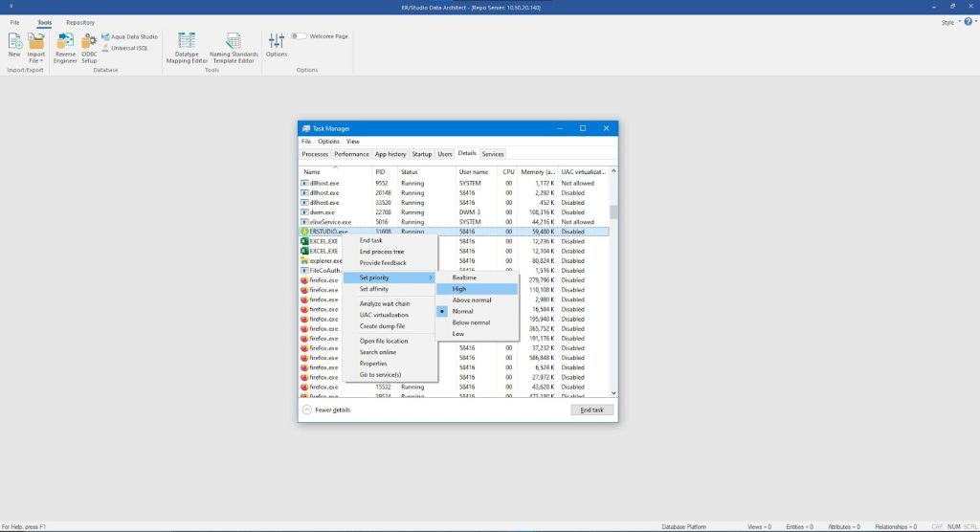Select the eliseService.exe process row

click(x=455, y=222)
